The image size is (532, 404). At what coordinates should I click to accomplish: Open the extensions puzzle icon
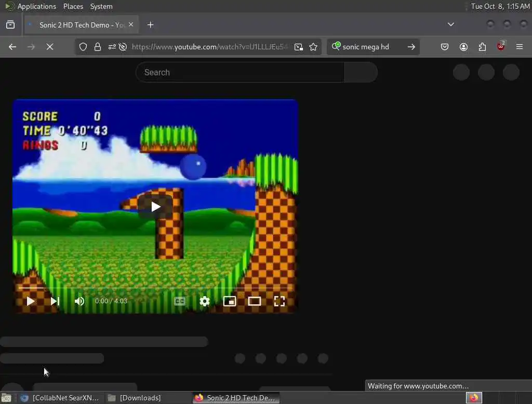point(482,47)
